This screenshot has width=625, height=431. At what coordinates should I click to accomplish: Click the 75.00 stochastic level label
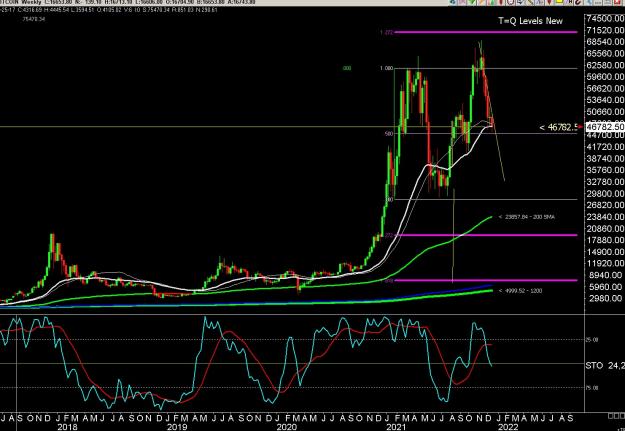click(x=592, y=388)
